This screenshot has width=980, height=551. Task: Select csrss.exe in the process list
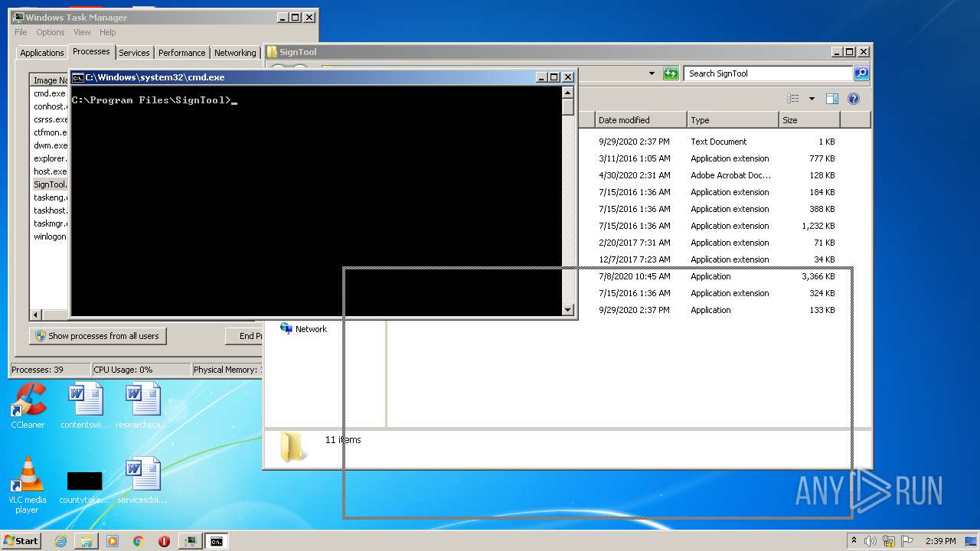coord(50,119)
